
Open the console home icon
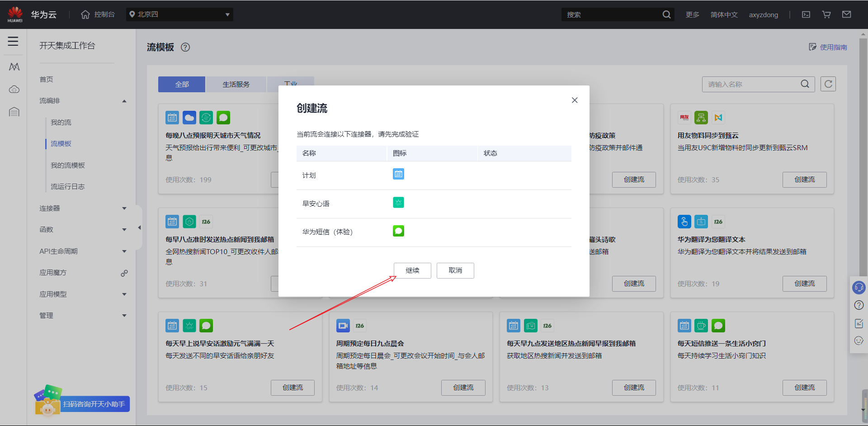(85, 14)
